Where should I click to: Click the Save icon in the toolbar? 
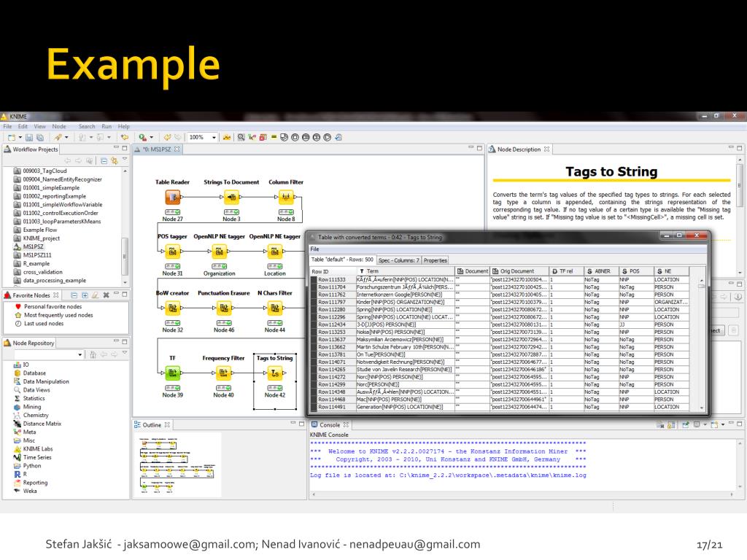[29, 138]
